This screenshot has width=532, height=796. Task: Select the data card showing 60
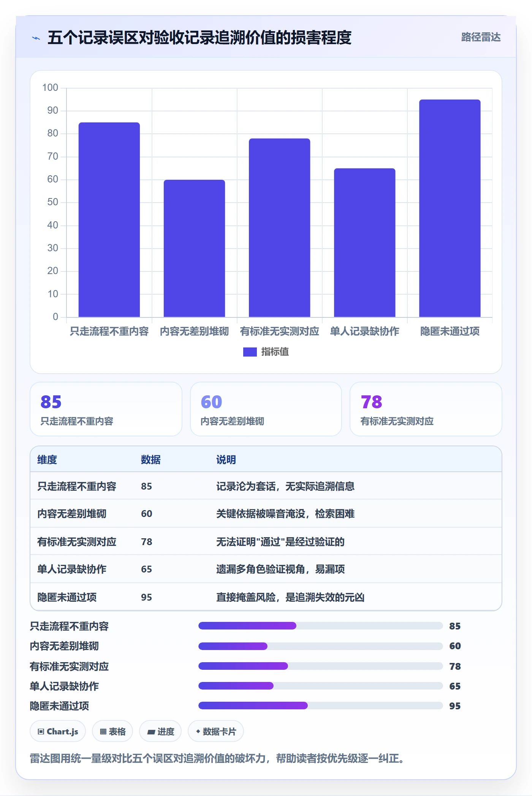point(266,409)
